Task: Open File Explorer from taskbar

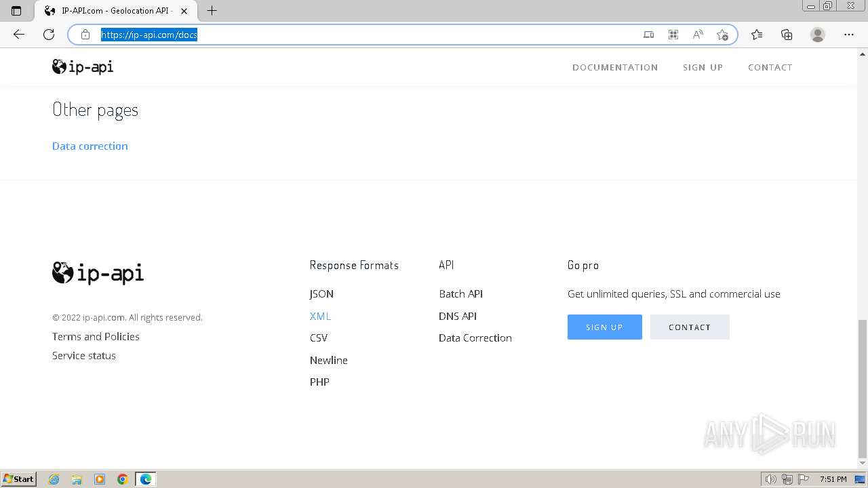Action: (77, 479)
